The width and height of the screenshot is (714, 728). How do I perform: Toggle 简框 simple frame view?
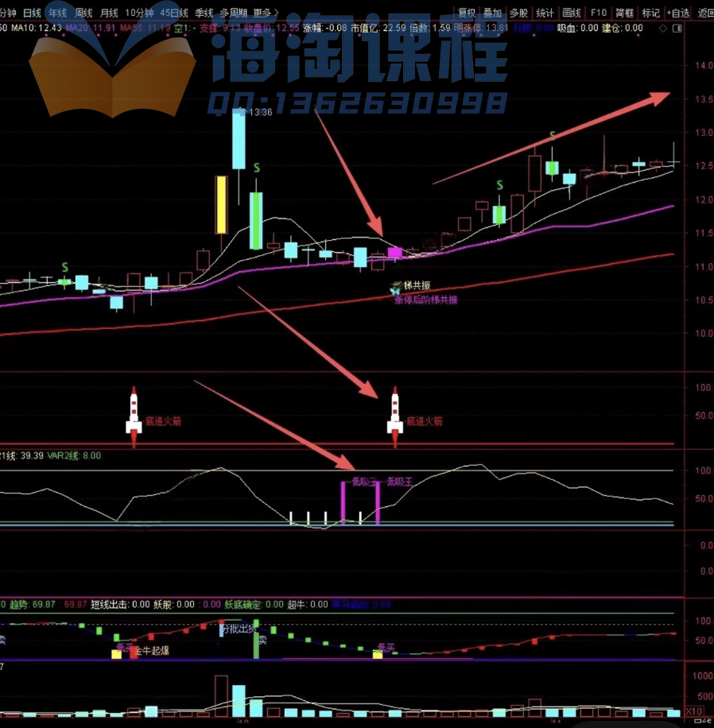pyautogui.click(x=624, y=13)
